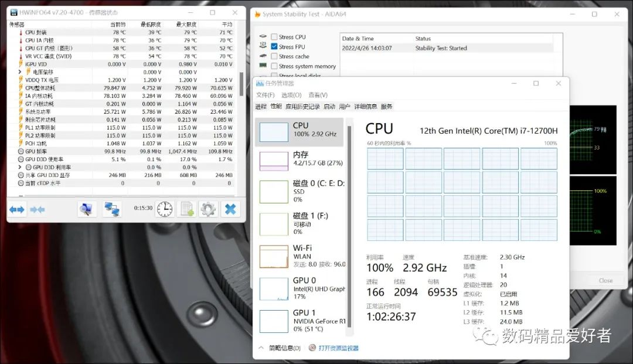Click the 当前的 column header in HWiNFO
This screenshot has height=364, width=633.
click(x=118, y=25)
